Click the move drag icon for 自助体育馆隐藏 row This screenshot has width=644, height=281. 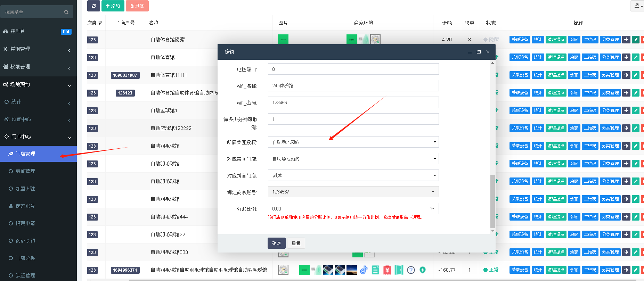click(626, 40)
